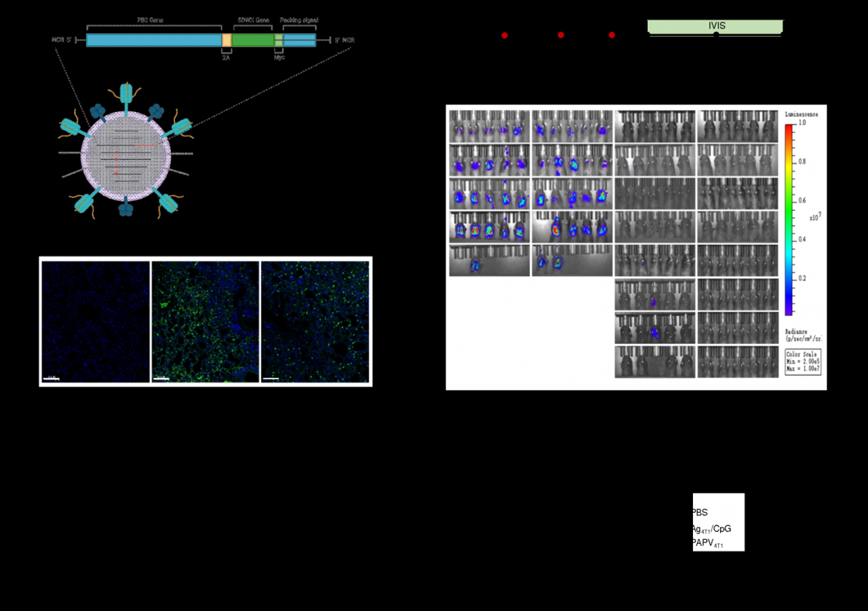Select the leftmost red timeline dot
The width and height of the screenshot is (868, 611).
pos(505,35)
